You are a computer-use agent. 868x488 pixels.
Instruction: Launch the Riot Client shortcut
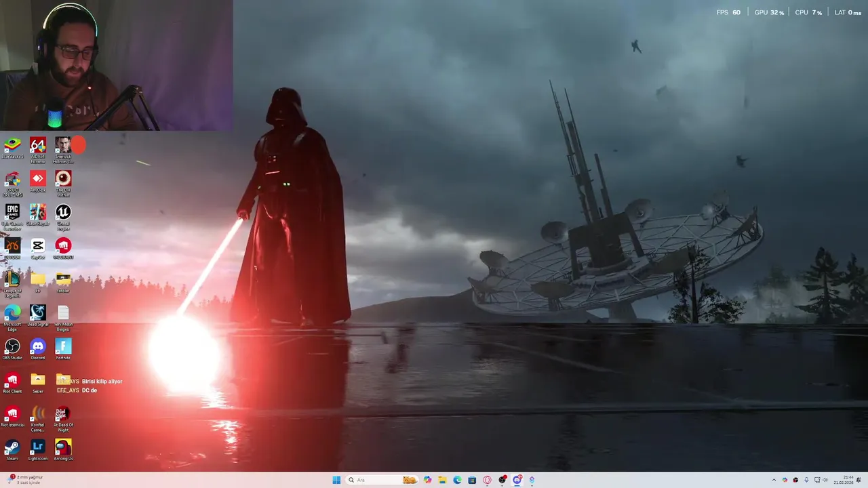(12, 383)
